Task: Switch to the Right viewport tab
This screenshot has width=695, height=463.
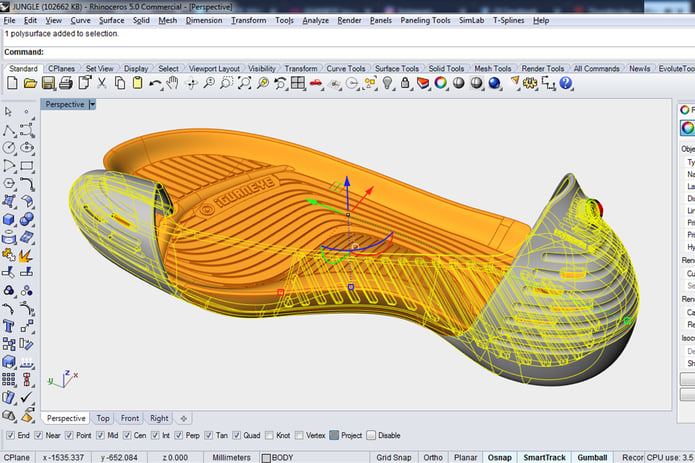Action: tap(159, 418)
